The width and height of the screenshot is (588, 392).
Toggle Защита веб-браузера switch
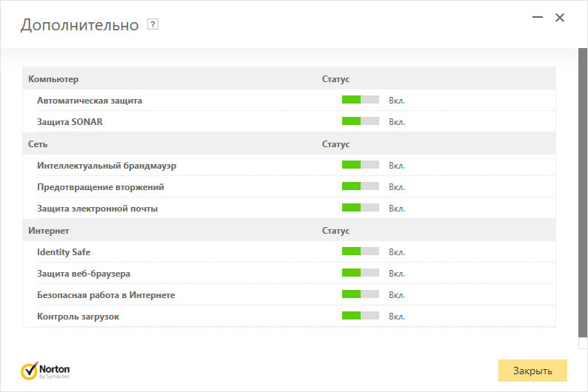(x=360, y=273)
